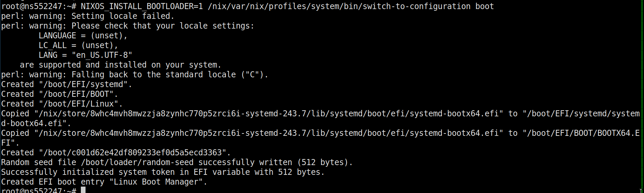The width and height of the screenshot is (644, 193).
Task: Click the "are supported and installed" line
Action: (120, 65)
